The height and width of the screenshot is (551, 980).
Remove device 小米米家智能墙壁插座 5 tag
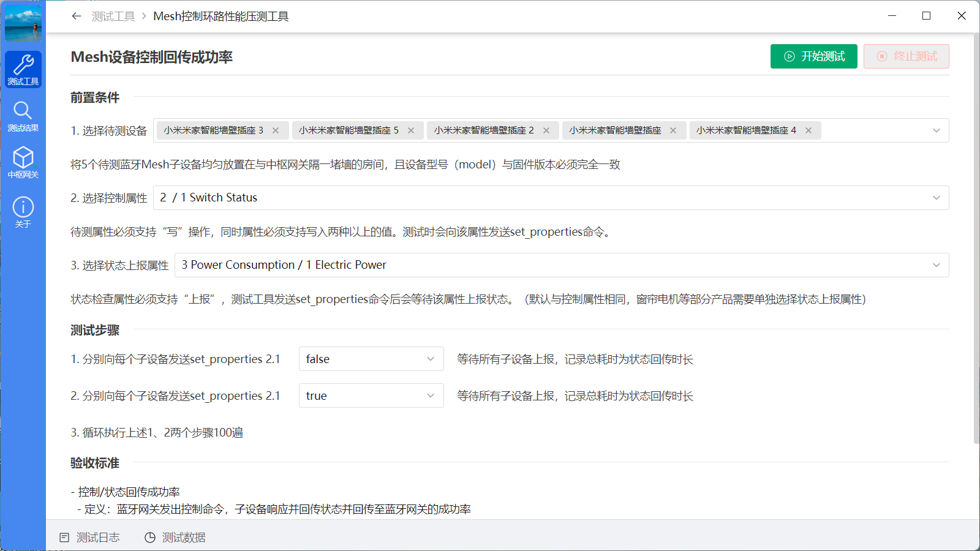click(x=411, y=130)
